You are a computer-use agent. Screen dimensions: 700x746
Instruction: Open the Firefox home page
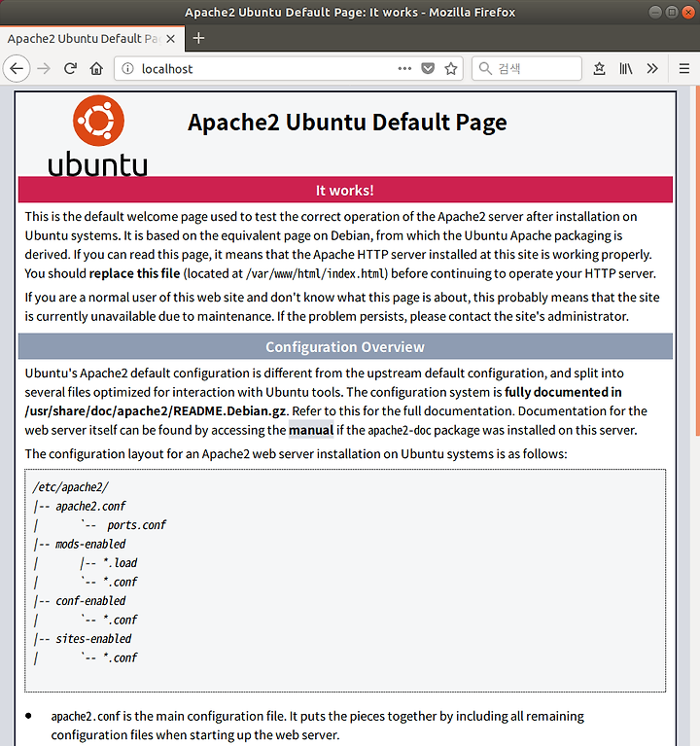96,68
